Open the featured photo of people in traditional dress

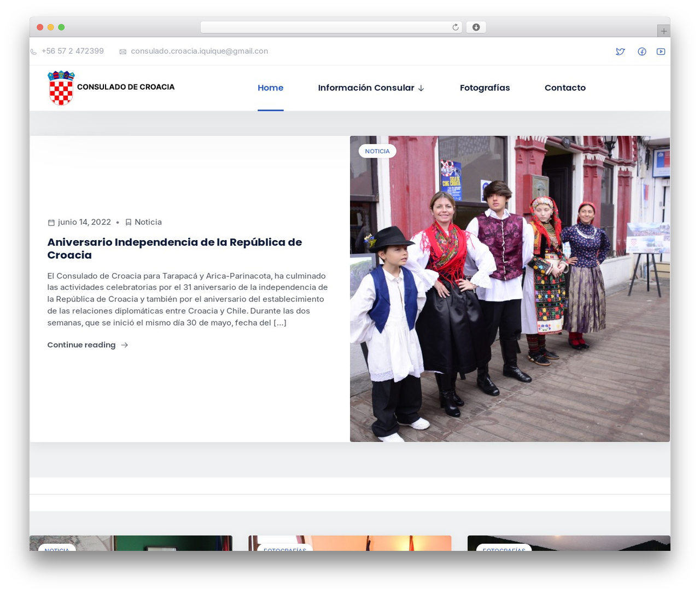pos(510,289)
